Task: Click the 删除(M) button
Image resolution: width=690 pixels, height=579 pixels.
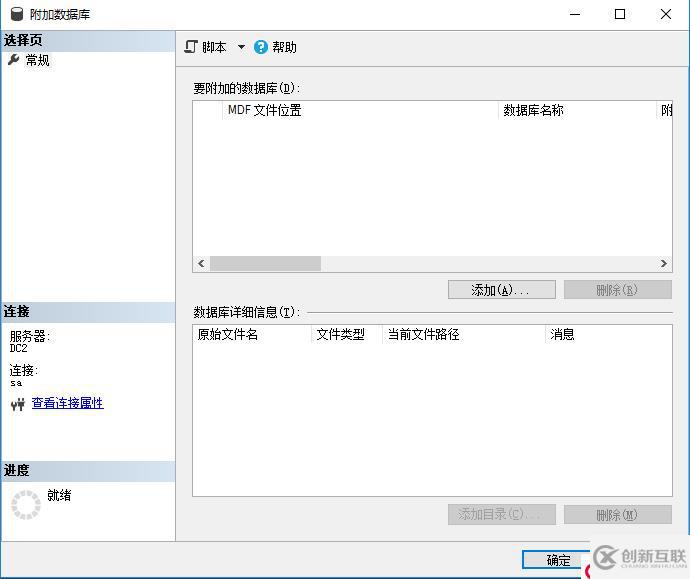Action: click(617, 514)
